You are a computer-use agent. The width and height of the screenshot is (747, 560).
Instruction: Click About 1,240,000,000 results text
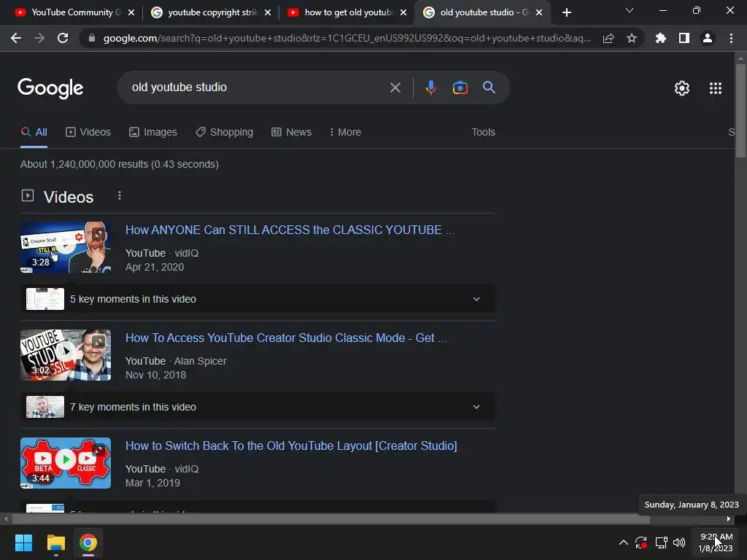tap(120, 164)
